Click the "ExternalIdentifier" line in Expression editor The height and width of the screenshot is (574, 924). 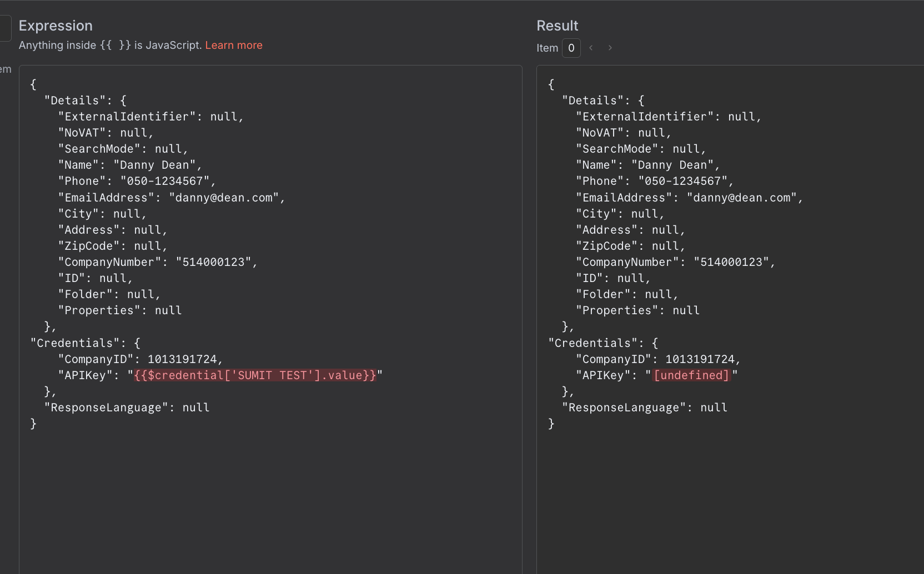click(x=151, y=117)
